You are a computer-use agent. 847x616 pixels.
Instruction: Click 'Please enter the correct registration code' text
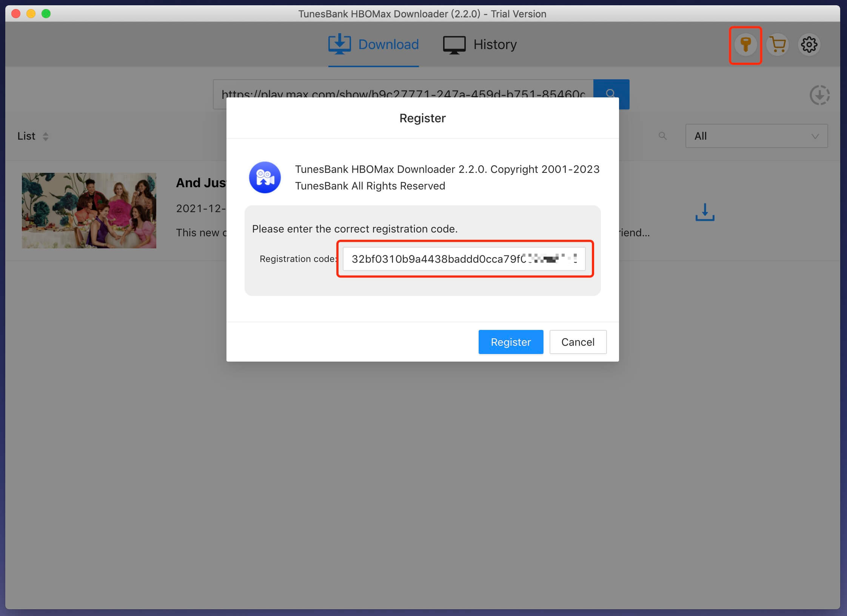click(x=355, y=229)
